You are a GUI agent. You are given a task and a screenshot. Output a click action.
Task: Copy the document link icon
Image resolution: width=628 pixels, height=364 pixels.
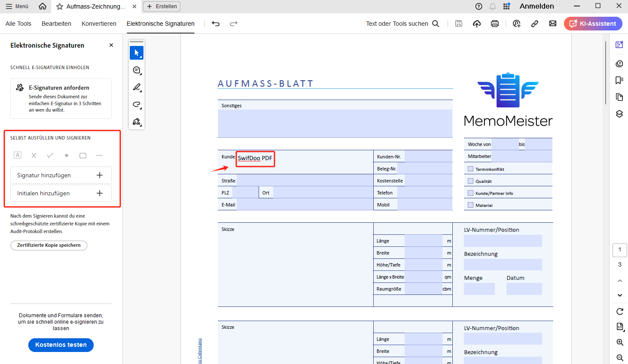pyautogui.click(x=535, y=24)
